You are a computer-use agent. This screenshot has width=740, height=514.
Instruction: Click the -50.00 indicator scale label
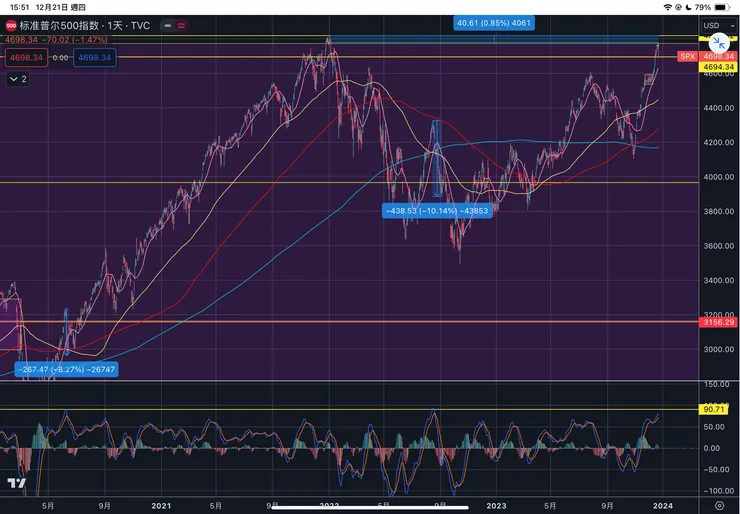(x=716, y=470)
